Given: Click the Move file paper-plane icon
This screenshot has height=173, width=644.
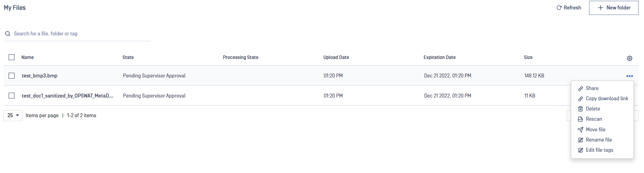Looking at the screenshot, I should coord(580,130).
